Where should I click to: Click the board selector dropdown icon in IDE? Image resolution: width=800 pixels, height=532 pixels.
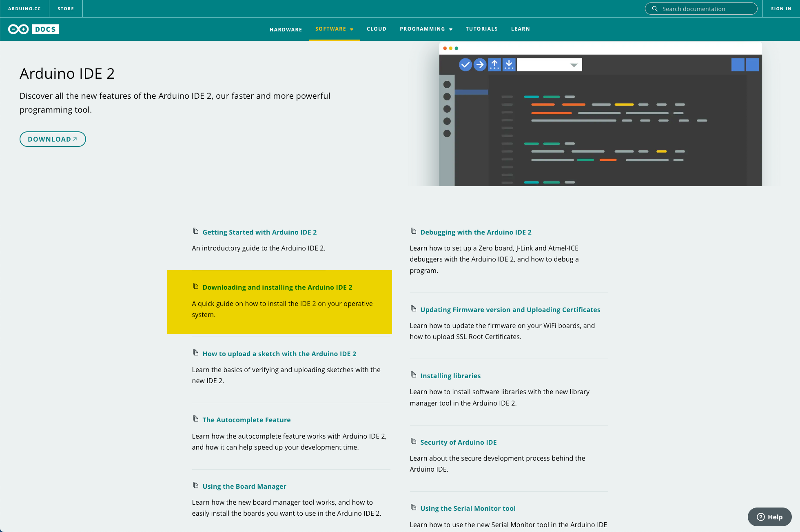(574, 65)
